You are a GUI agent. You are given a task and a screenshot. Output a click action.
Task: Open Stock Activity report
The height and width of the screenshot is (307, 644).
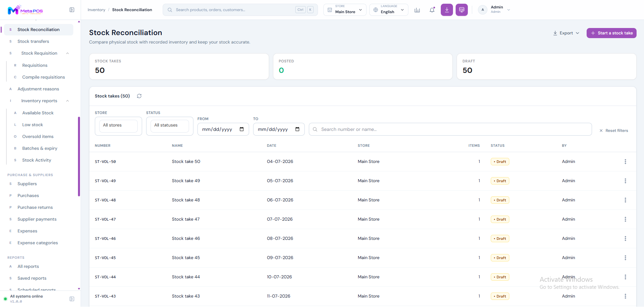[36, 160]
